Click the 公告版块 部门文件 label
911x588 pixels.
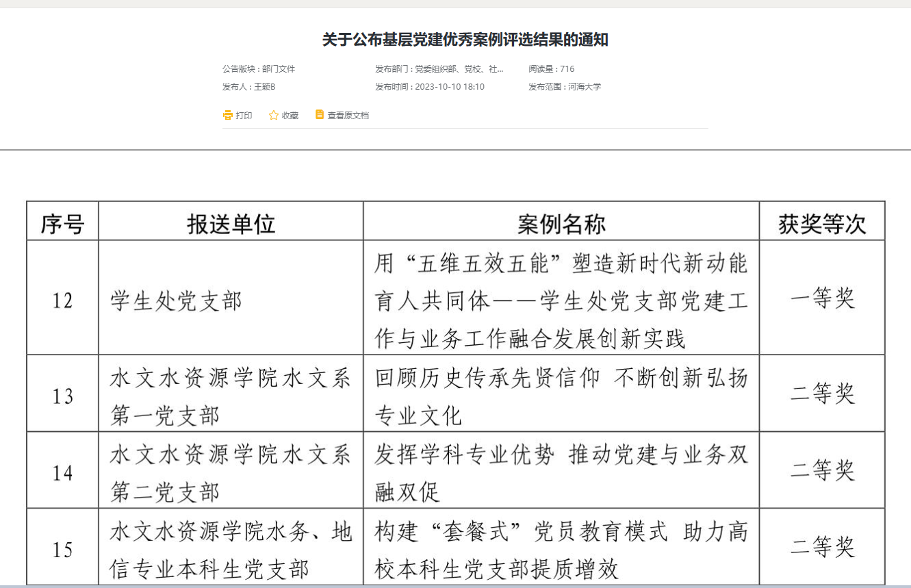coord(259,69)
